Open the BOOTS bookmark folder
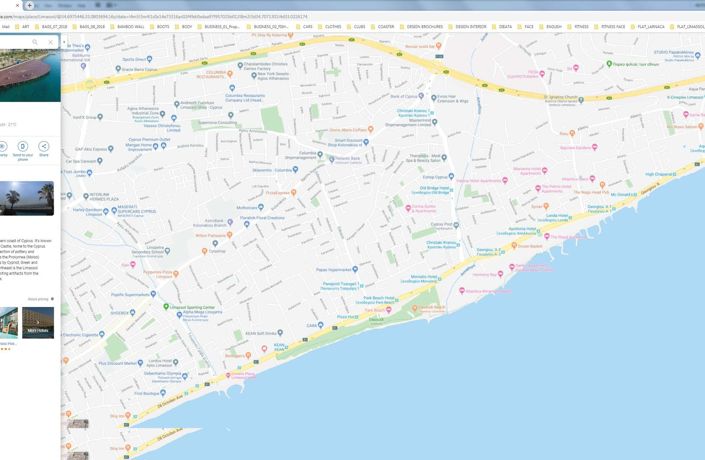 pos(160,27)
